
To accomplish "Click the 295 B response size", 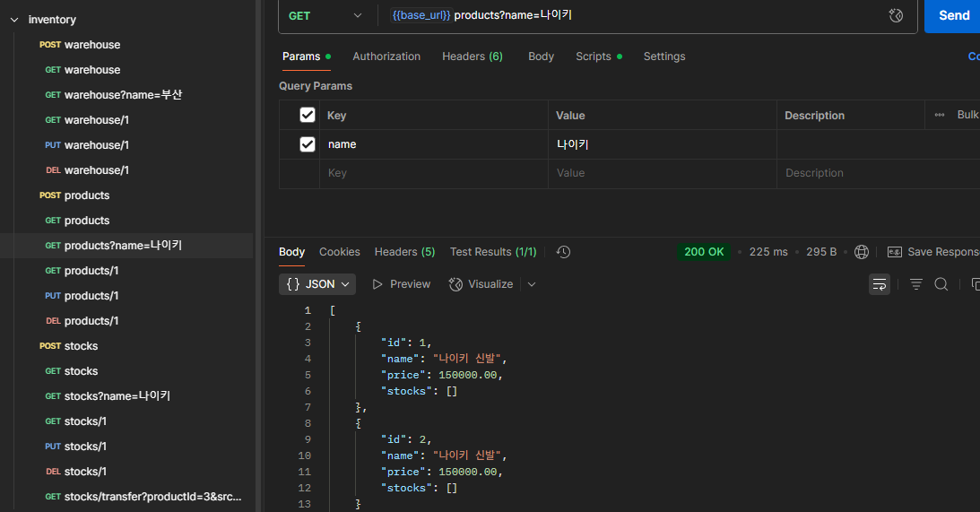I will pyautogui.click(x=821, y=252).
